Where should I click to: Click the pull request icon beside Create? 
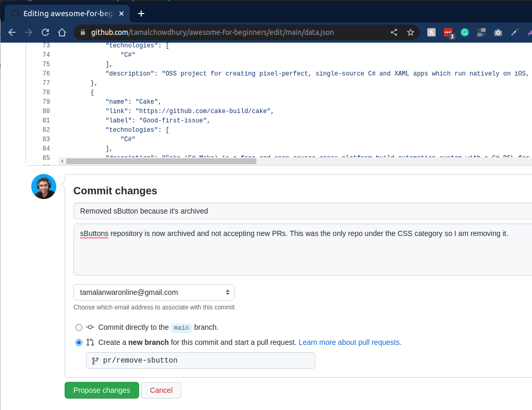point(90,342)
